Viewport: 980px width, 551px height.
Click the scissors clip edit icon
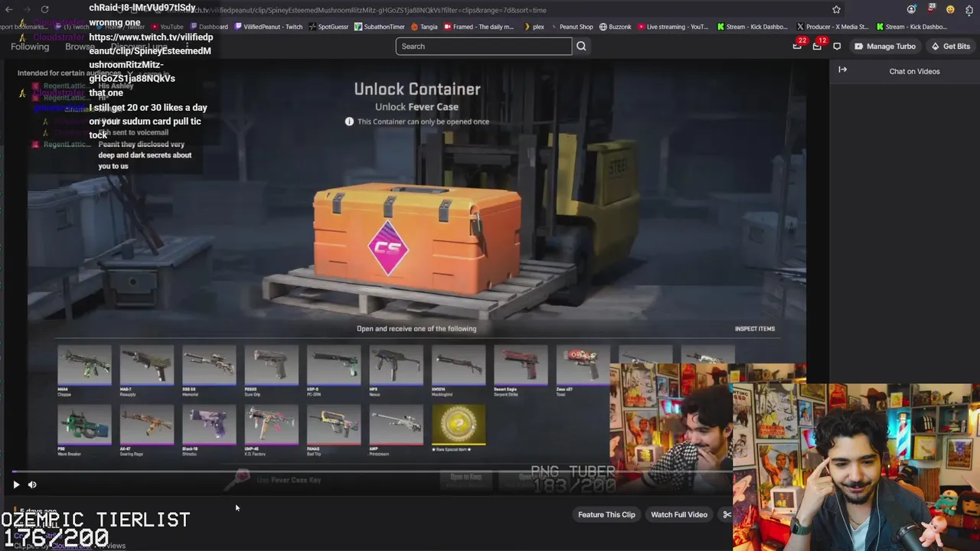727,514
